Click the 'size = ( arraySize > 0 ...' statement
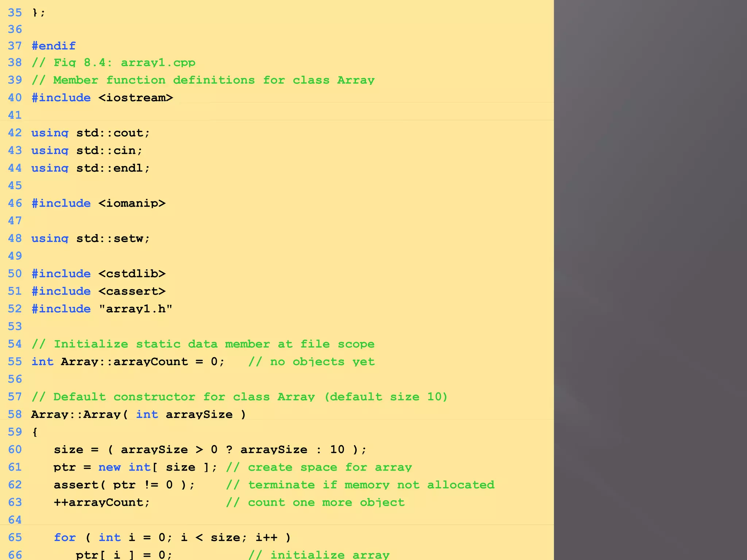The image size is (747, 560). pyautogui.click(x=210, y=450)
